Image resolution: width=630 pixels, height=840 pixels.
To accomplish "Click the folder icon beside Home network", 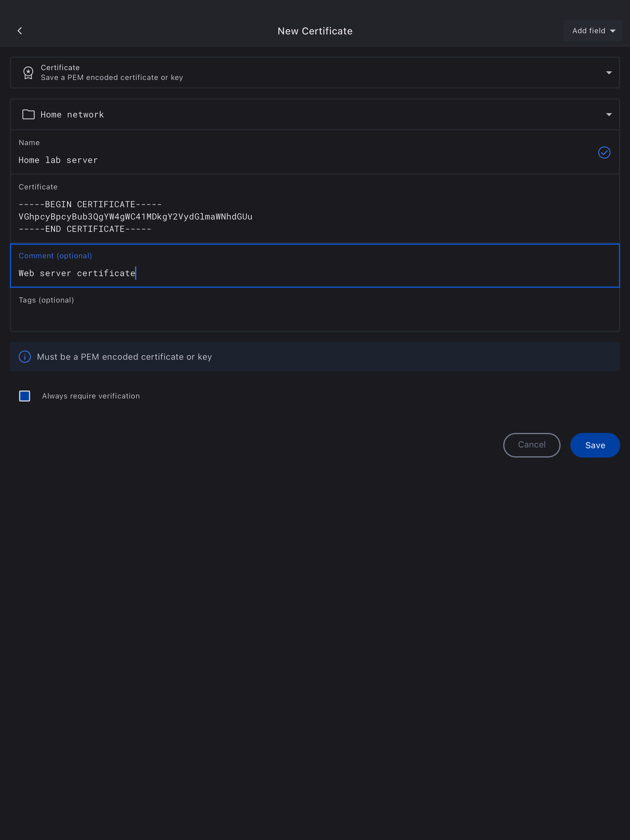I will coord(29,114).
